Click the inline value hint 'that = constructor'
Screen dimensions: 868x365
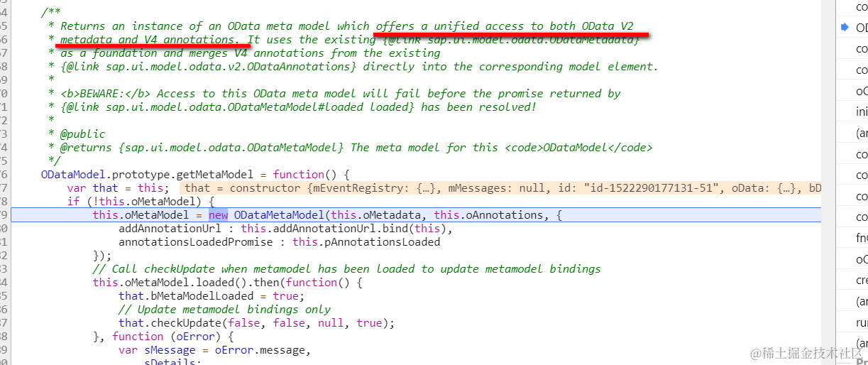click(243, 187)
